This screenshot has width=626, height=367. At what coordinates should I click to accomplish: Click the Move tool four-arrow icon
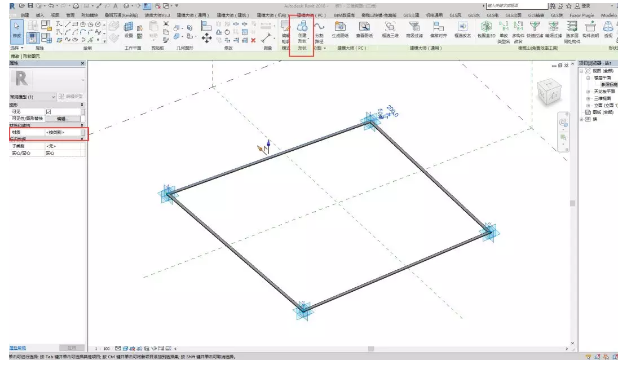point(206,38)
